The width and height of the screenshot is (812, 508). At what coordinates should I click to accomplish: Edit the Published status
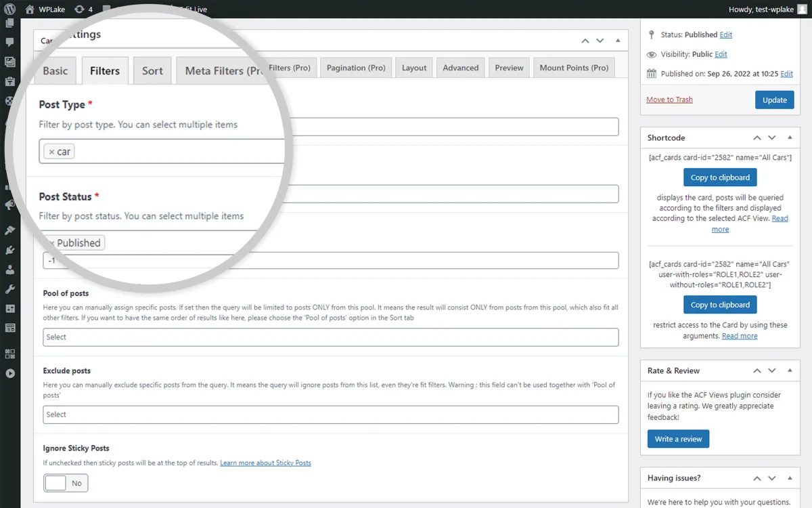click(726, 35)
